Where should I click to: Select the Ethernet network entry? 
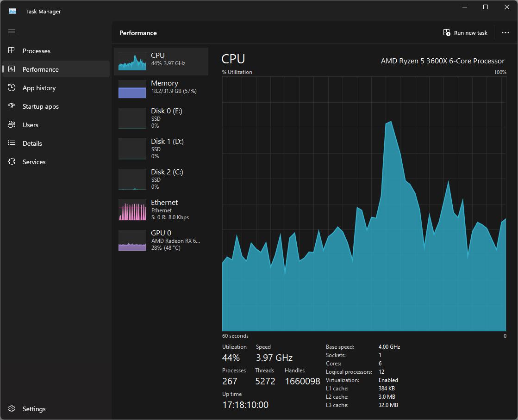tap(161, 210)
